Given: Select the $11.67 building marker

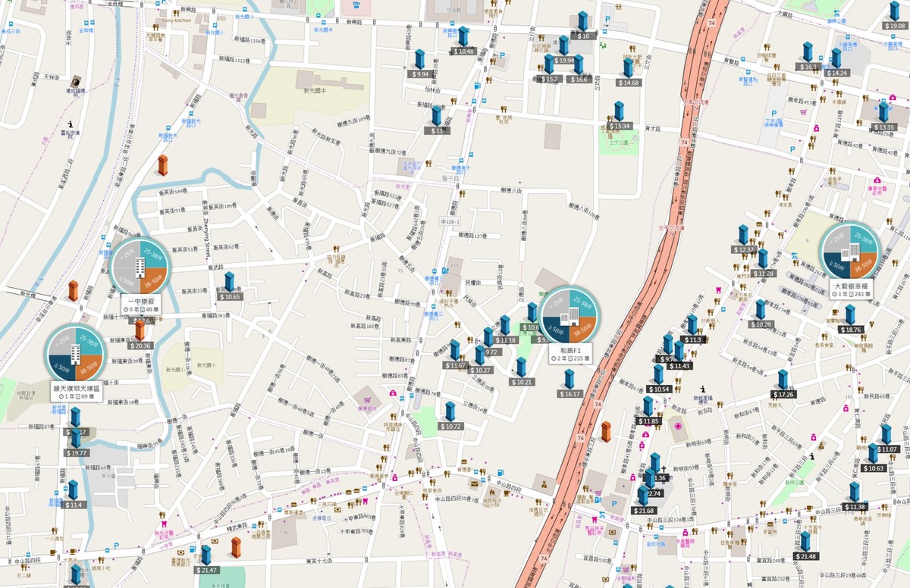Looking at the screenshot, I should [455, 350].
